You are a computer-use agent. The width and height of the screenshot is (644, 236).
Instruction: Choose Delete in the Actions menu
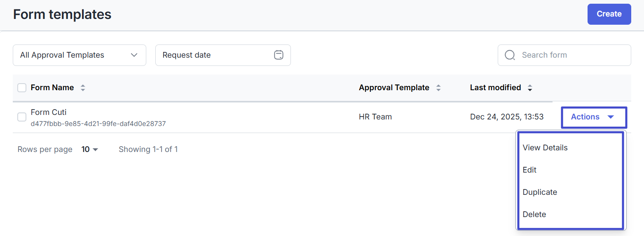coord(534,215)
